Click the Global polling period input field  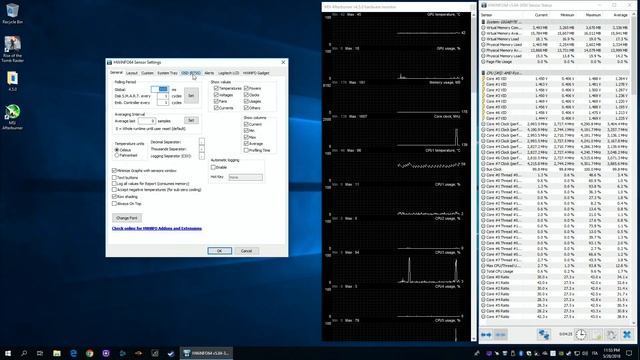pos(160,89)
